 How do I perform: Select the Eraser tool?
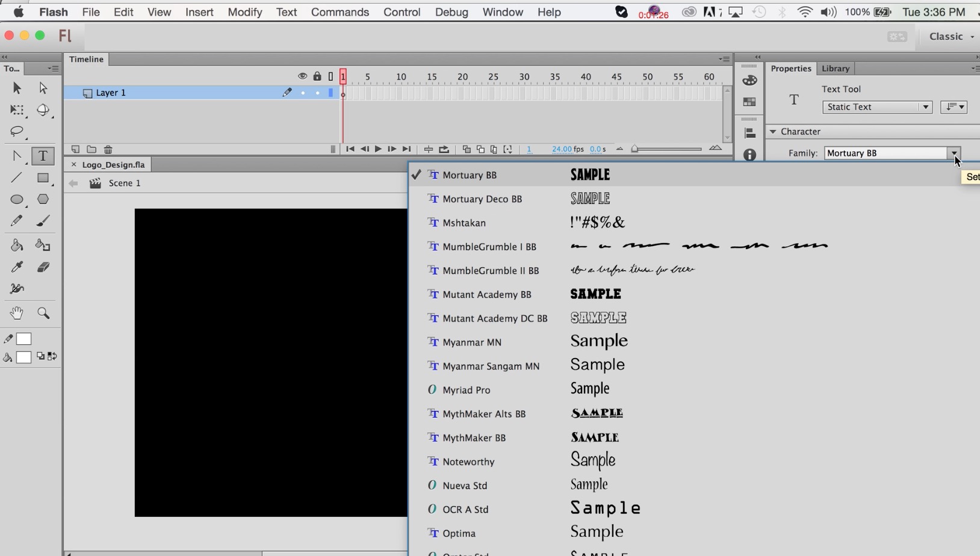(43, 267)
